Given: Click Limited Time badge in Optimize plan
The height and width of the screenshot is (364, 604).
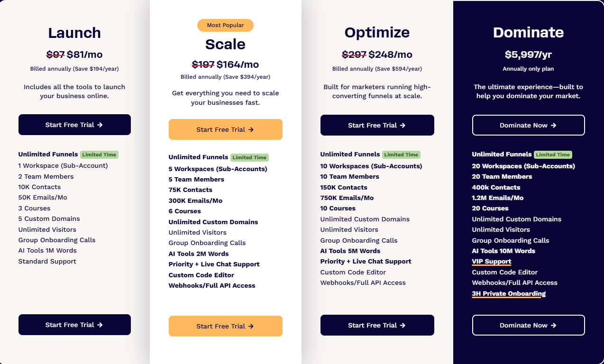Looking at the screenshot, I should tap(401, 155).
